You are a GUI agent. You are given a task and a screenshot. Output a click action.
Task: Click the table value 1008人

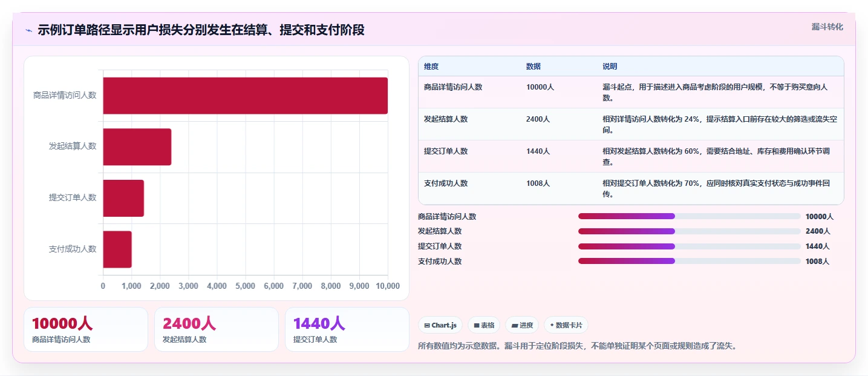(x=538, y=183)
